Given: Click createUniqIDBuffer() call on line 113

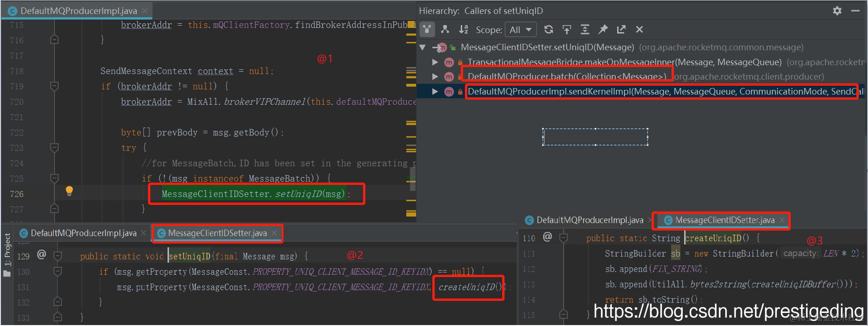Looking at the screenshot, I should coord(796,284).
